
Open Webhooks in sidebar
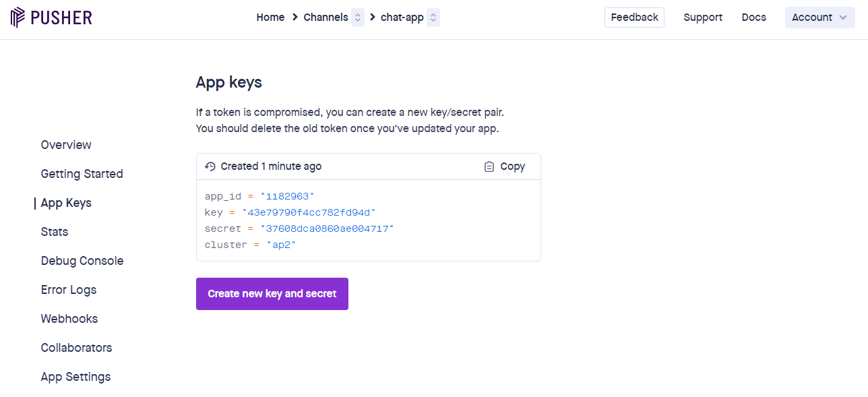coord(69,319)
